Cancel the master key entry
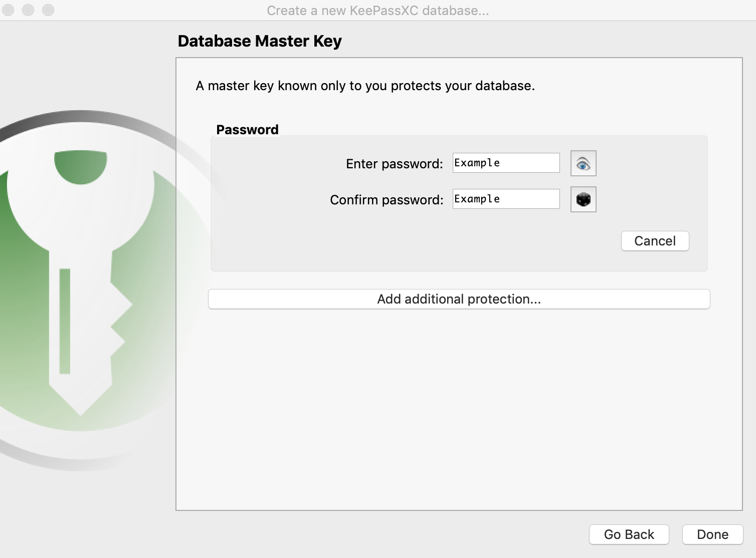Screen dimensions: 756x558 pos(655,241)
